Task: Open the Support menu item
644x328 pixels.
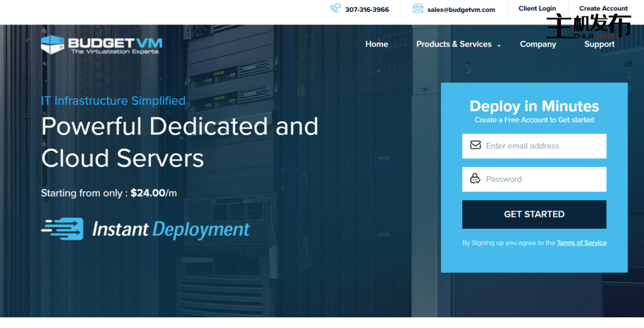Action: [x=599, y=44]
